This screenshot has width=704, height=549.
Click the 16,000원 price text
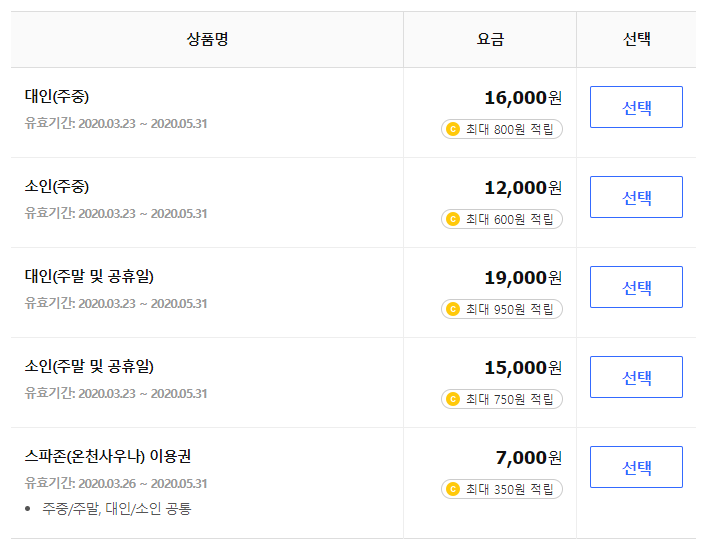[x=523, y=98]
